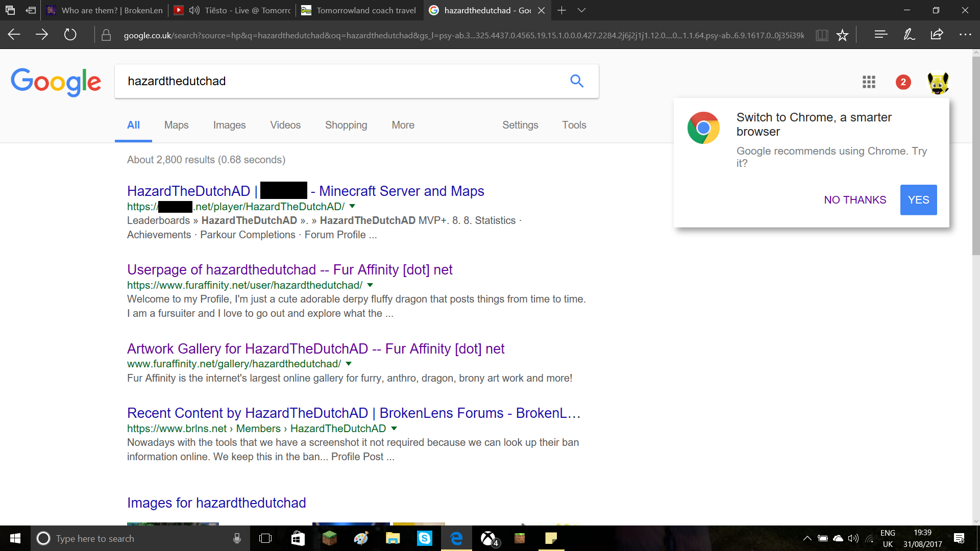Viewport: 980px width, 551px height.
Task: Add page to favorites star icon
Action: point(842,35)
